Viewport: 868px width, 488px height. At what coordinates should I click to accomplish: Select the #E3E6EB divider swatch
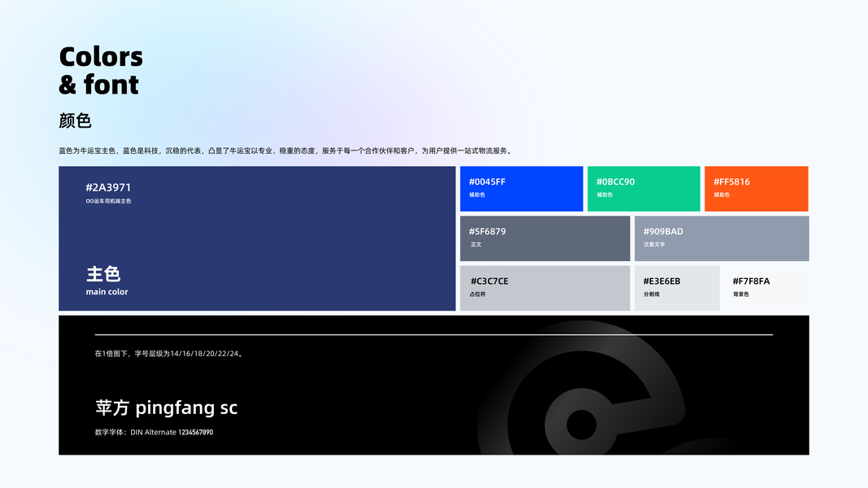[677, 288]
